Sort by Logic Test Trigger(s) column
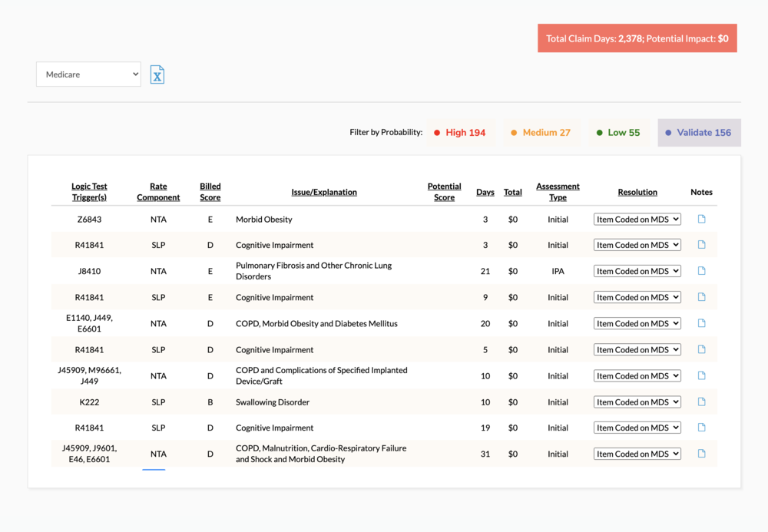Image resolution: width=768 pixels, height=532 pixels. coord(89,192)
